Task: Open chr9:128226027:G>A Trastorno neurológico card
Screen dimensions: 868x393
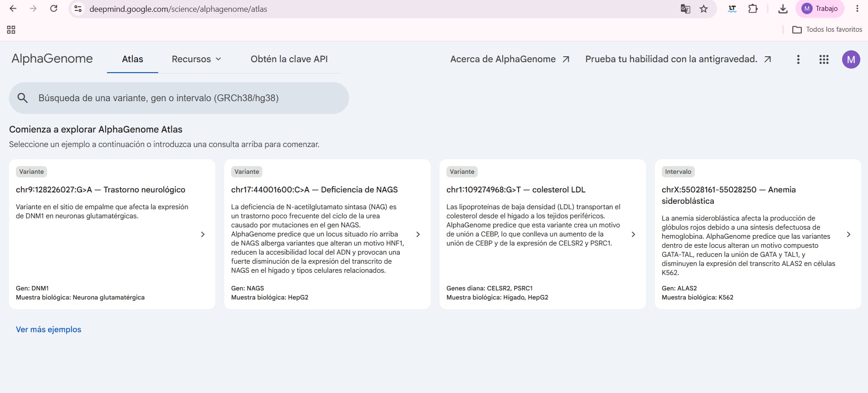Action: 112,234
